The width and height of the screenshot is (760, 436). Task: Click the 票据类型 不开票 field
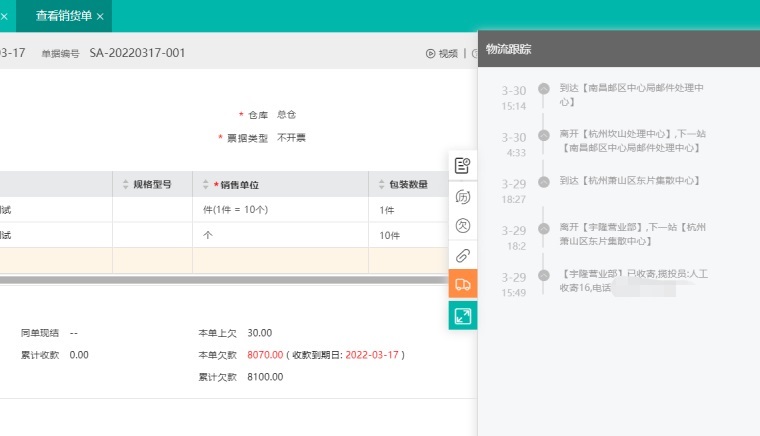(x=291, y=138)
